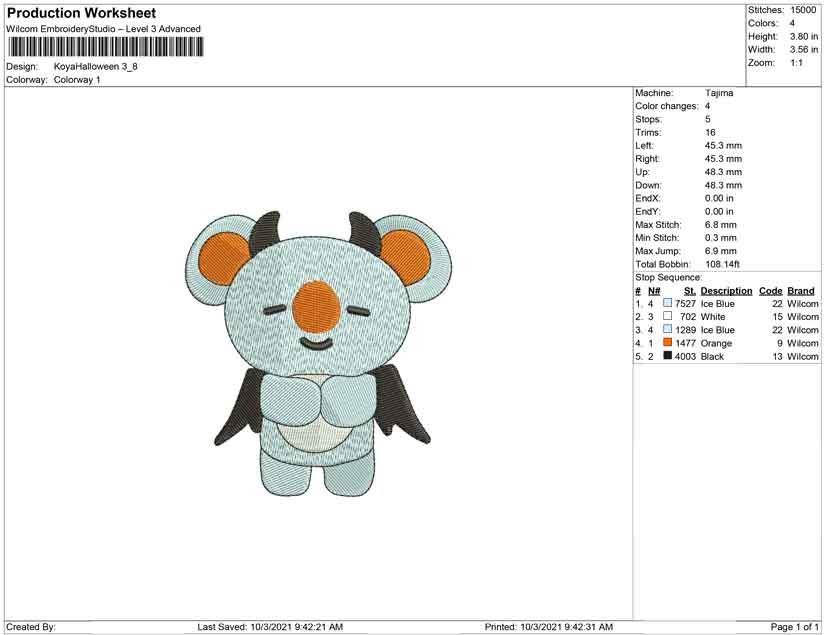Click the Height value 3.80 in

(x=803, y=36)
